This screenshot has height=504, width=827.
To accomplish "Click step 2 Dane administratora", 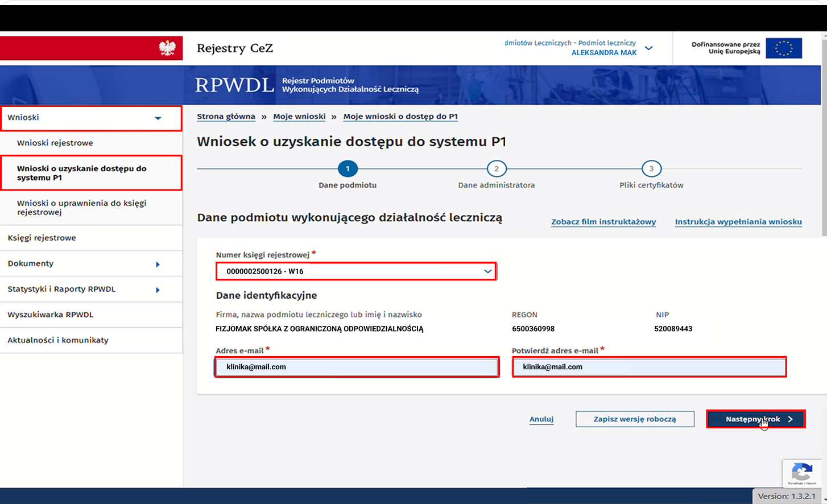I will pyautogui.click(x=496, y=168).
